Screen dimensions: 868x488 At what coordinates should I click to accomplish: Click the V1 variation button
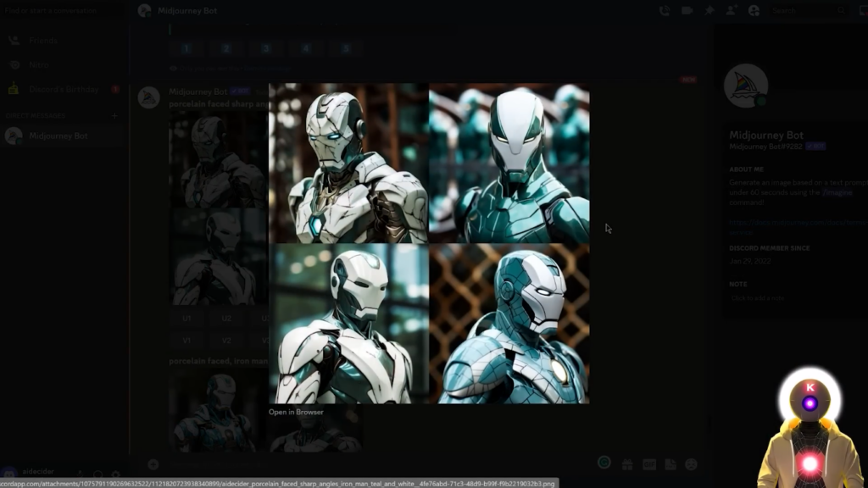pos(186,341)
